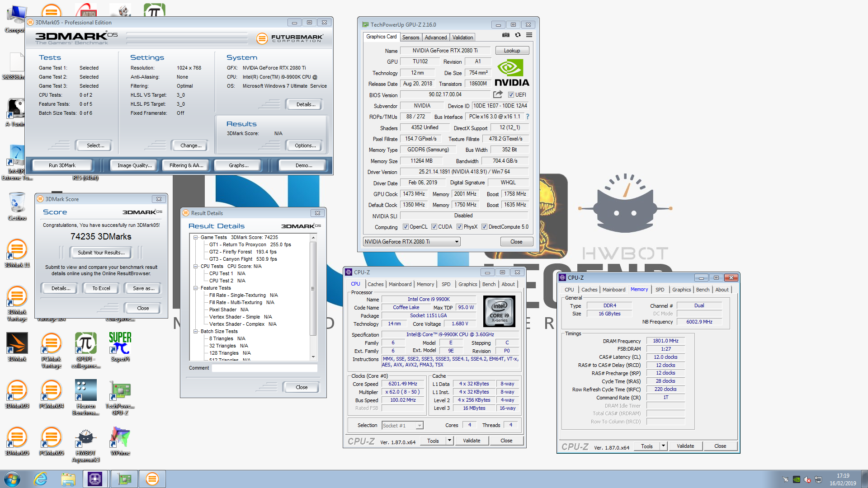This screenshot has height=488, width=868.
Task: Toggle the CUDA checkbox in GPU-Z
Action: 434,227
